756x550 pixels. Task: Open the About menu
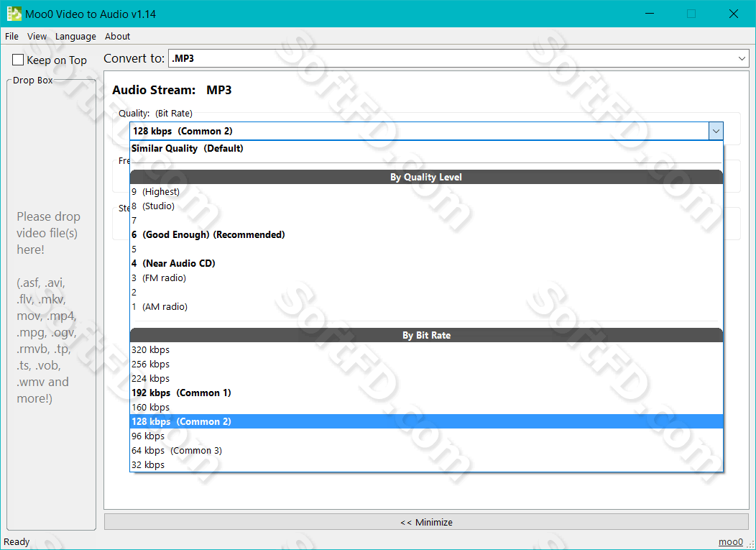(117, 36)
